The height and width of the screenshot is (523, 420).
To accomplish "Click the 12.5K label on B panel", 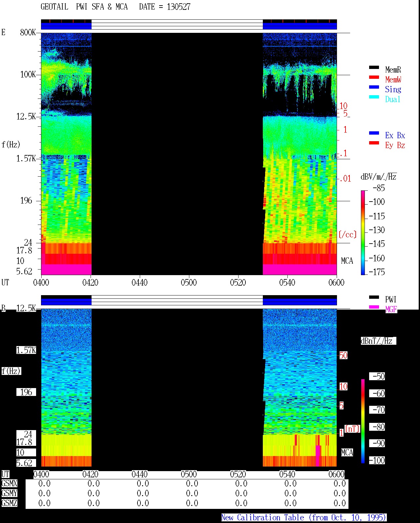I will pyautogui.click(x=26, y=308).
